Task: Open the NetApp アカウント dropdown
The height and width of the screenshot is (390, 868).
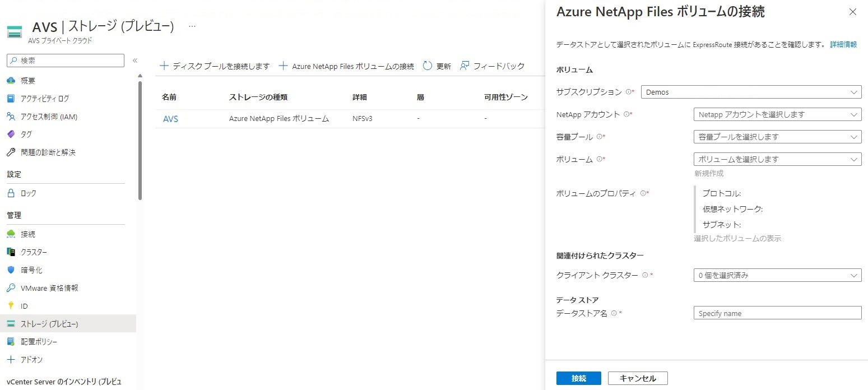Action: (777, 114)
